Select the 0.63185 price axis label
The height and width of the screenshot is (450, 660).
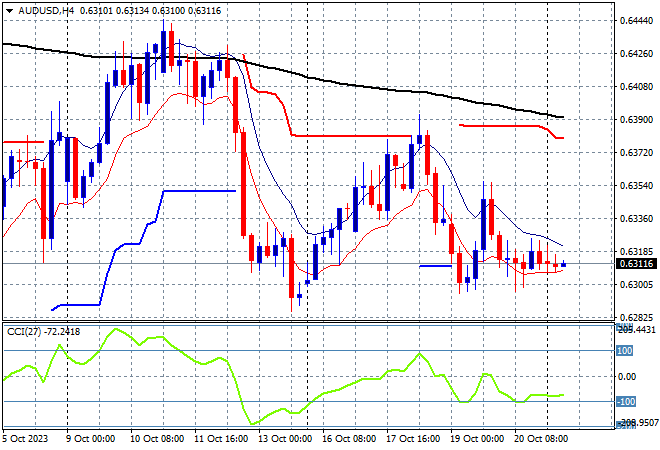[637, 252]
